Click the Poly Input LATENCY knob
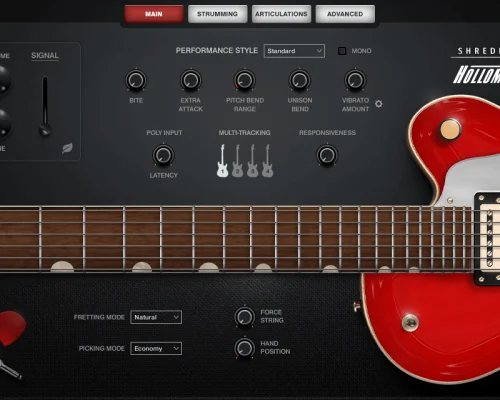500x400 pixels. (x=163, y=155)
